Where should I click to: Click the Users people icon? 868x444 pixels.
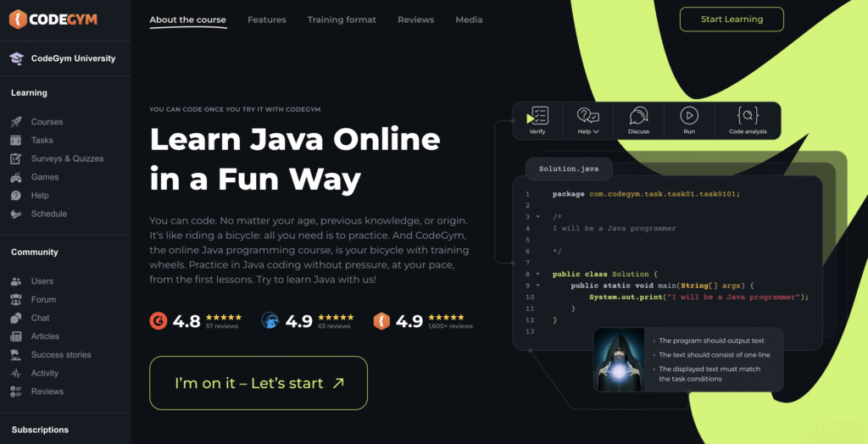(x=16, y=281)
